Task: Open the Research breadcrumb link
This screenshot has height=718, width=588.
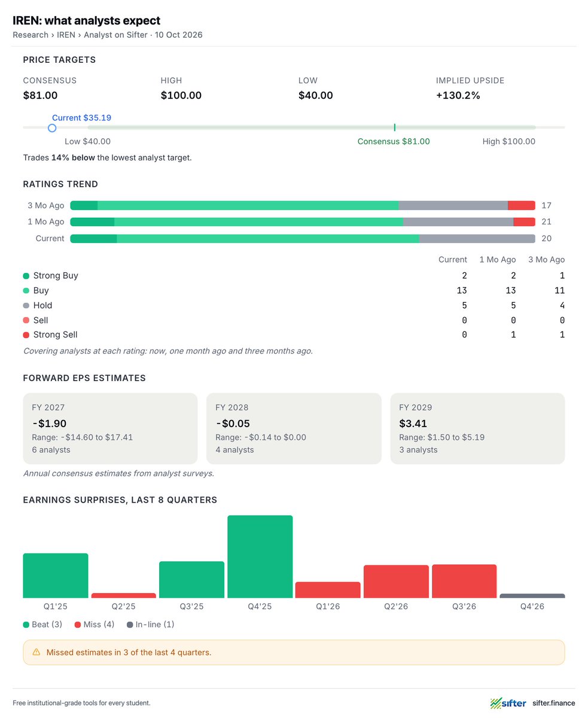Action: pos(31,35)
